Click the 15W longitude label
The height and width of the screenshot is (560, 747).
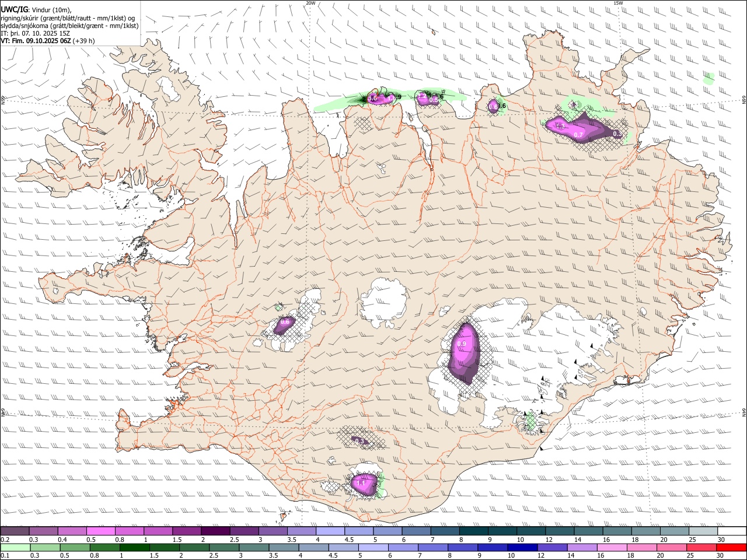(x=617, y=3)
